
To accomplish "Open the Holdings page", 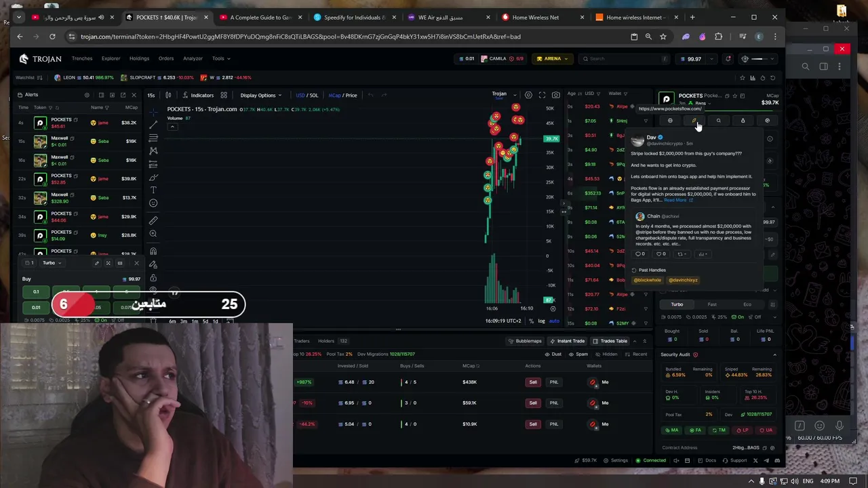I will click(139, 58).
